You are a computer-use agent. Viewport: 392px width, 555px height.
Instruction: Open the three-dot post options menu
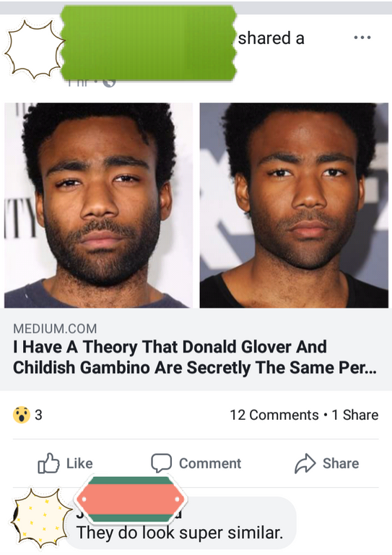(x=362, y=37)
